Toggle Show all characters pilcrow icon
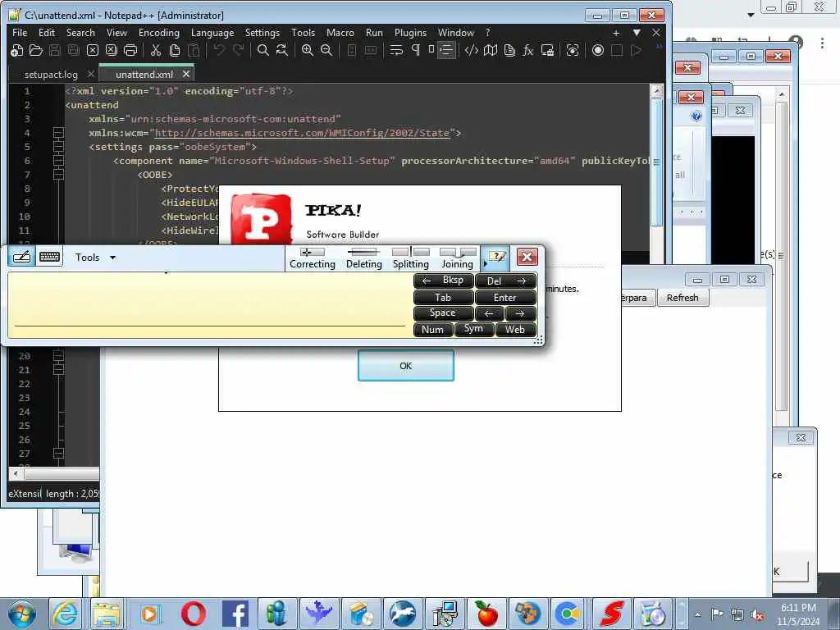Image resolution: width=840 pixels, height=630 pixels. click(415, 50)
